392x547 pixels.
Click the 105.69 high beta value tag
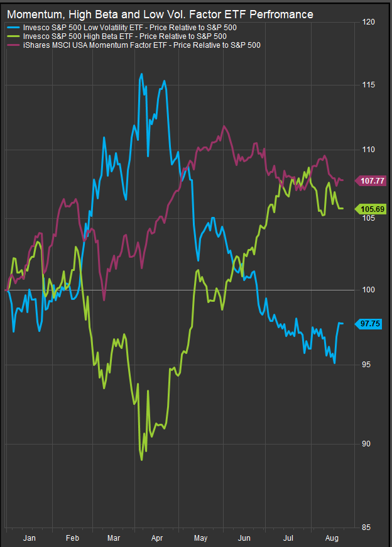373,209
